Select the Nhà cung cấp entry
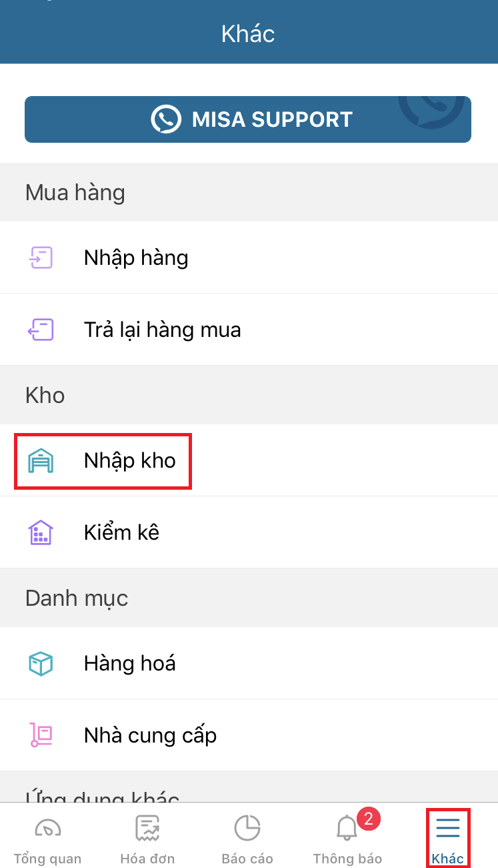The width and height of the screenshot is (498, 868). (150, 735)
